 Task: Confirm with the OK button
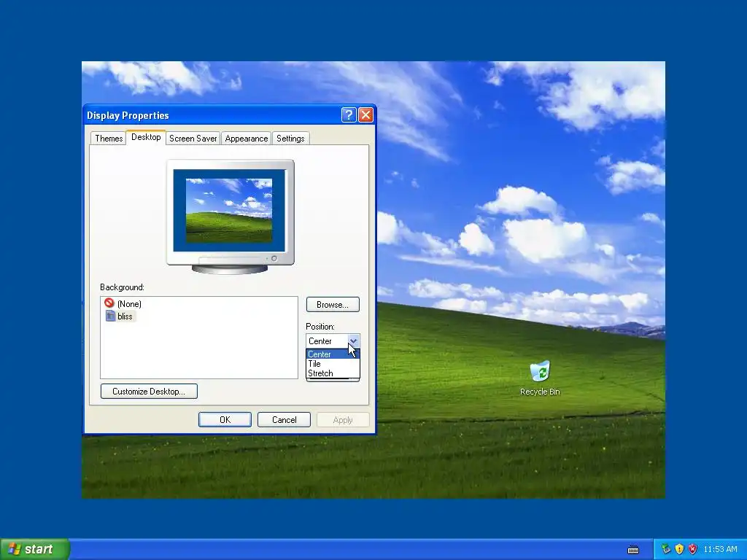(x=225, y=419)
